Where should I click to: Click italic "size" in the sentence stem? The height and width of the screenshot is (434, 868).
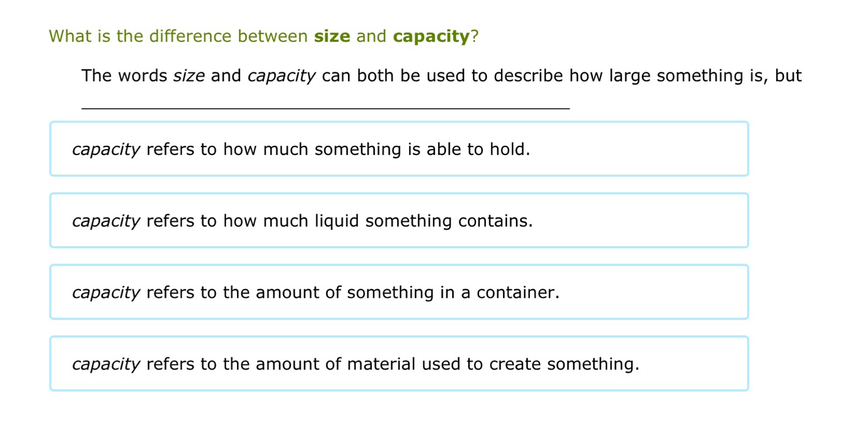pyautogui.click(x=189, y=76)
